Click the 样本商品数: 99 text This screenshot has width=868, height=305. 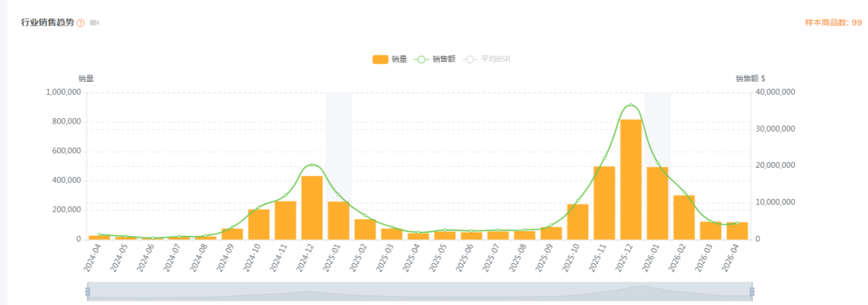pyautogui.click(x=833, y=22)
